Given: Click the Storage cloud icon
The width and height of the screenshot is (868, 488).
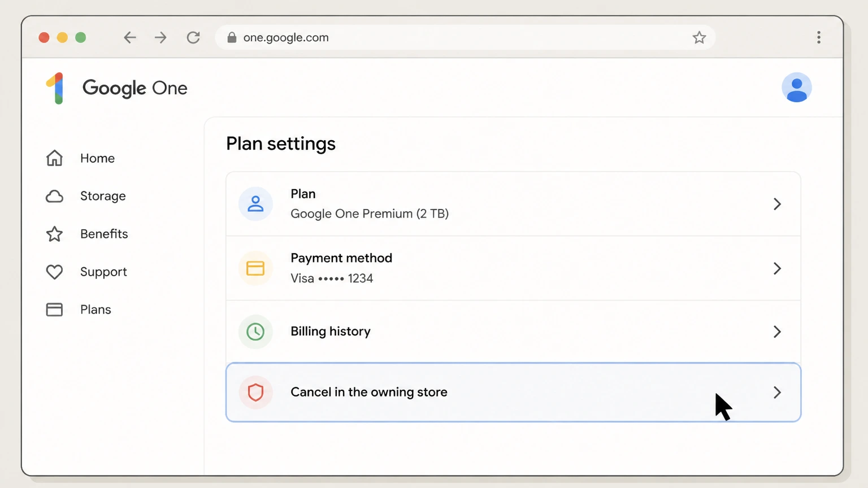Looking at the screenshot, I should 54,196.
